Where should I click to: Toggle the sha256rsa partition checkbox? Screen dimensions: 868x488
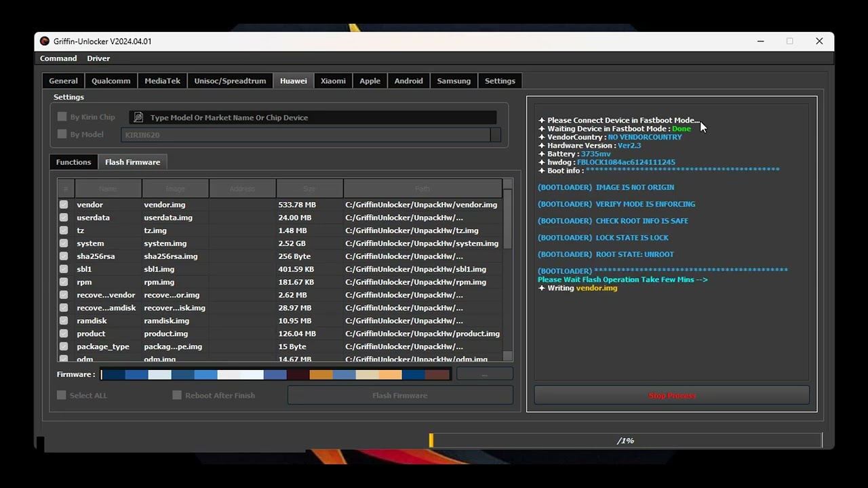(64, 256)
